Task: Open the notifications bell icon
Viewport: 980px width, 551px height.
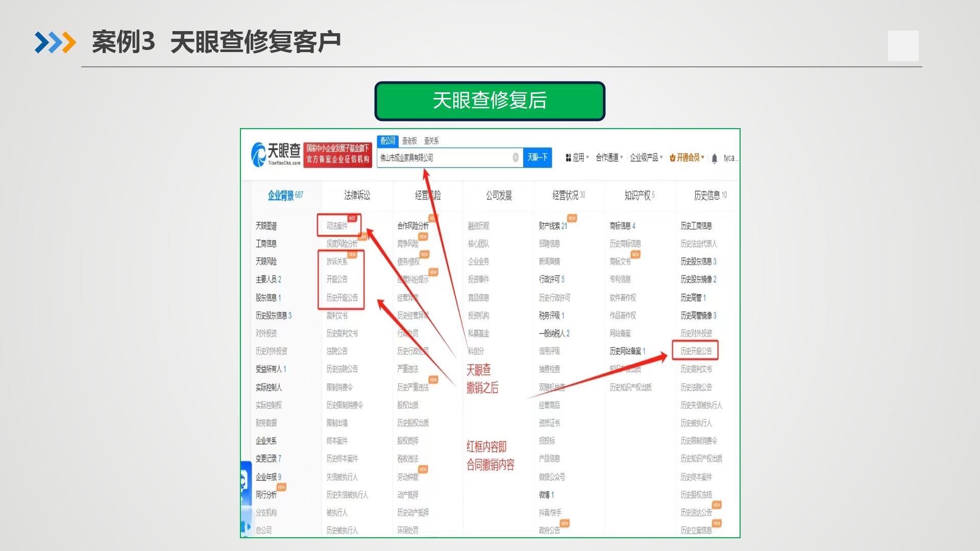Action: [714, 158]
